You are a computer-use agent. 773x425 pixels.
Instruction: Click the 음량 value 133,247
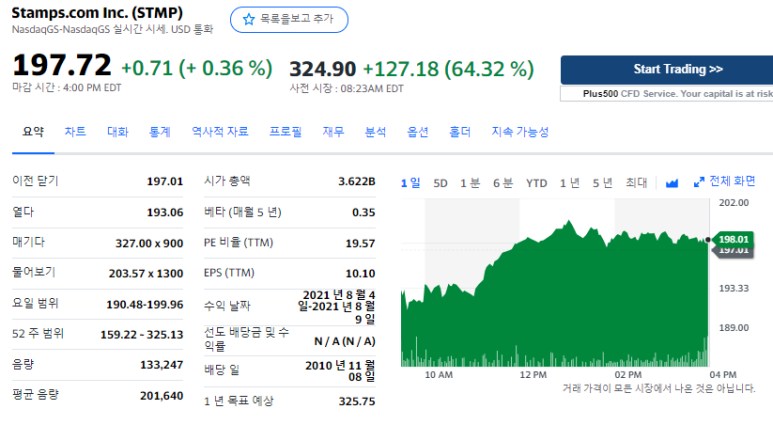pos(162,365)
